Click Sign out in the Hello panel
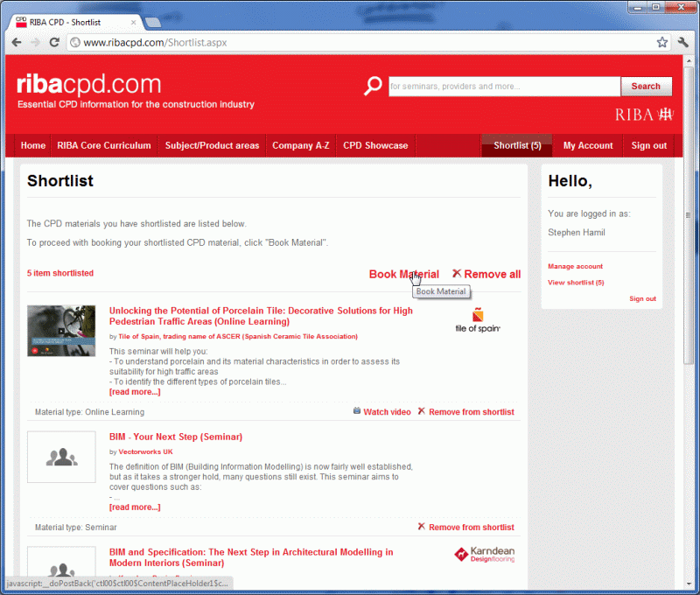Image resolution: width=700 pixels, height=595 pixels. (x=642, y=298)
